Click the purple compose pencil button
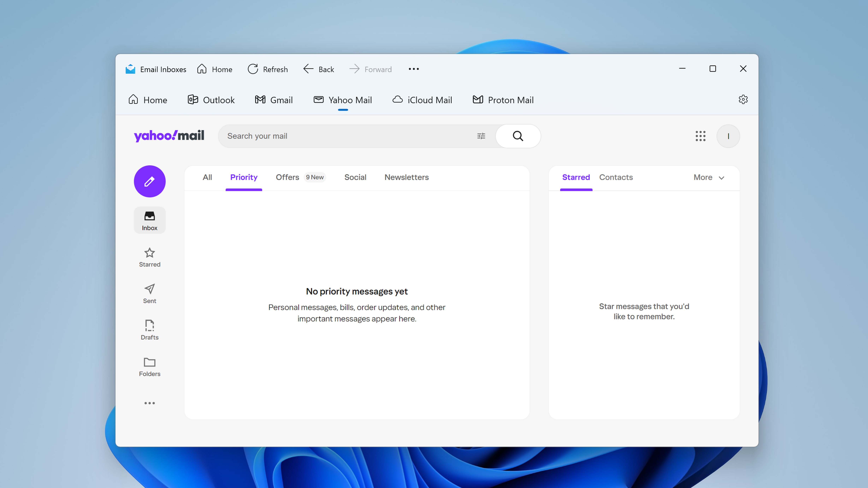Image resolution: width=868 pixels, height=488 pixels. (150, 181)
